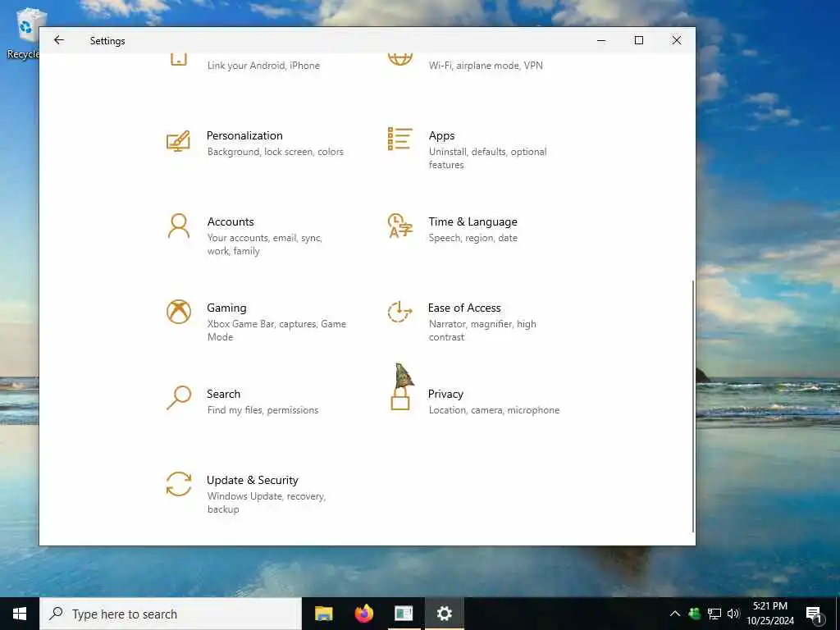840x630 pixels.
Task: Open the Apps settings heading
Action: pyautogui.click(x=441, y=135)
